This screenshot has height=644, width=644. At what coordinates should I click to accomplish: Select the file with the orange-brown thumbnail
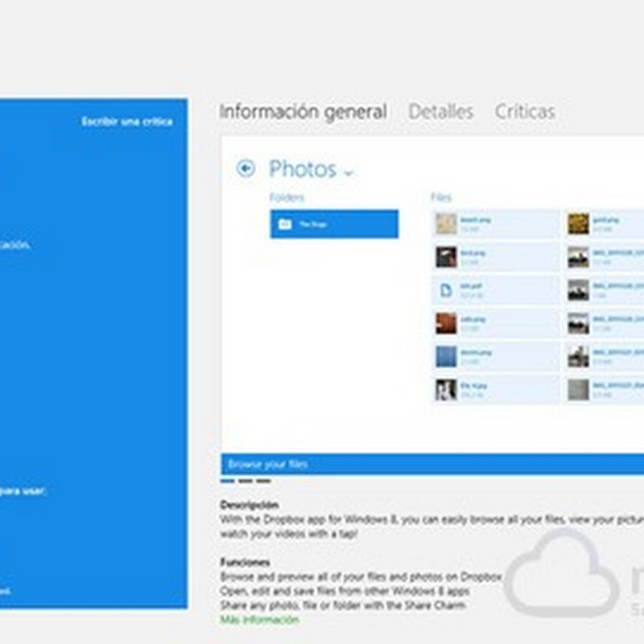pyautogui.click(x=495, y=324)
